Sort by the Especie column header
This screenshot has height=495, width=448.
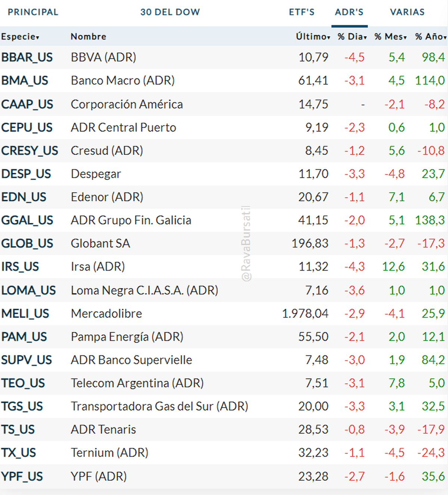click(x=20, y=37)
